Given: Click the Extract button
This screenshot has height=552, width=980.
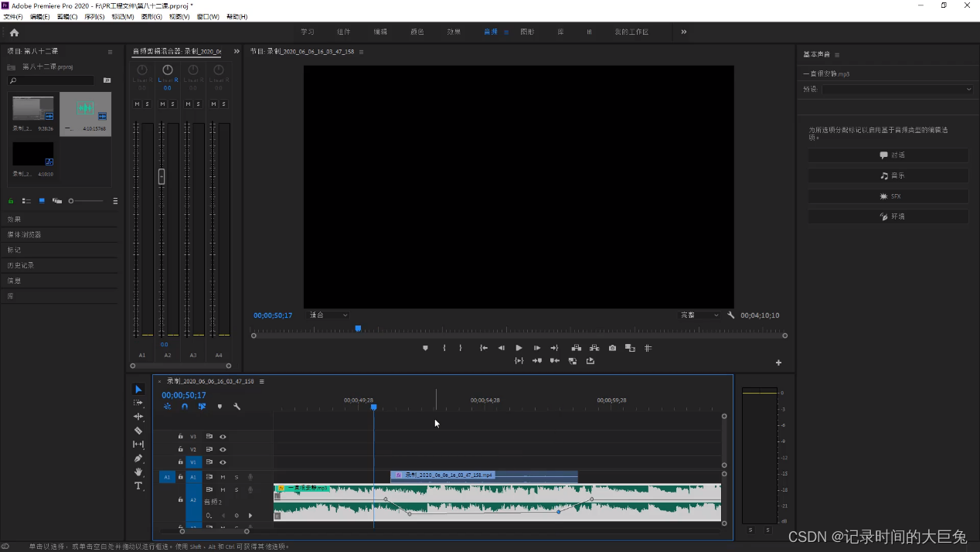Looking at the screenshot, I should 594,348.
